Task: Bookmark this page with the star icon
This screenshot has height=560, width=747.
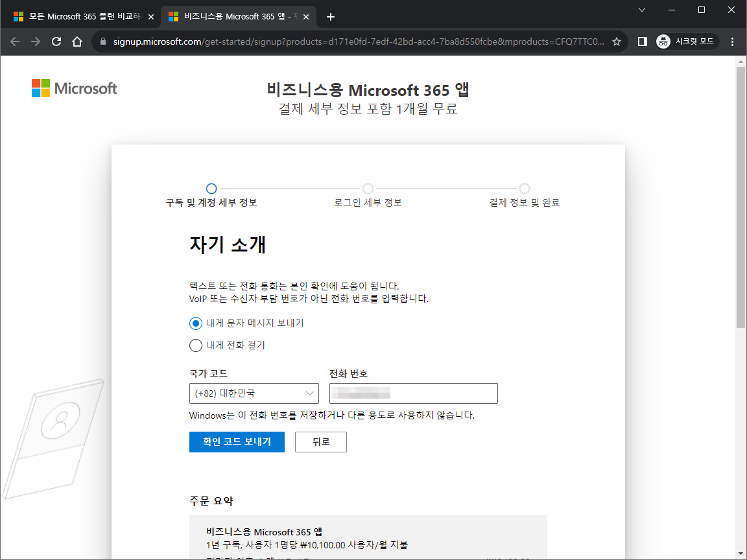Action: (x=617, y=42)
